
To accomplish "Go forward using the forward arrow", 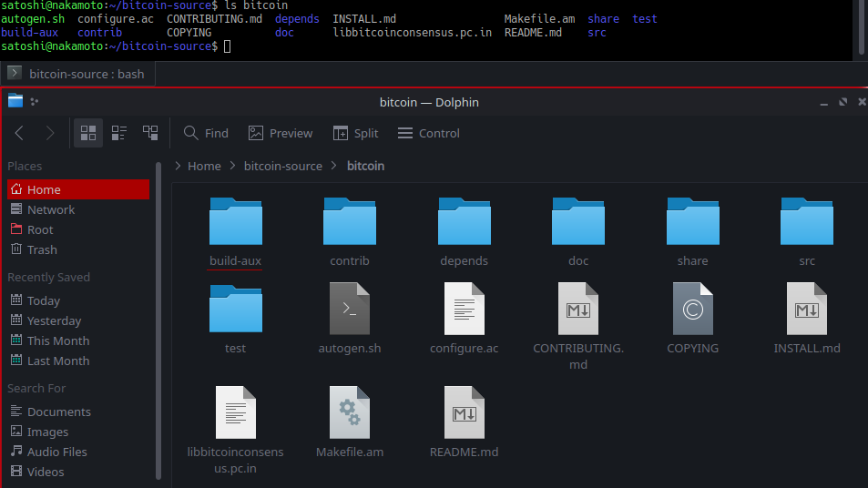I will coord(50,133).
